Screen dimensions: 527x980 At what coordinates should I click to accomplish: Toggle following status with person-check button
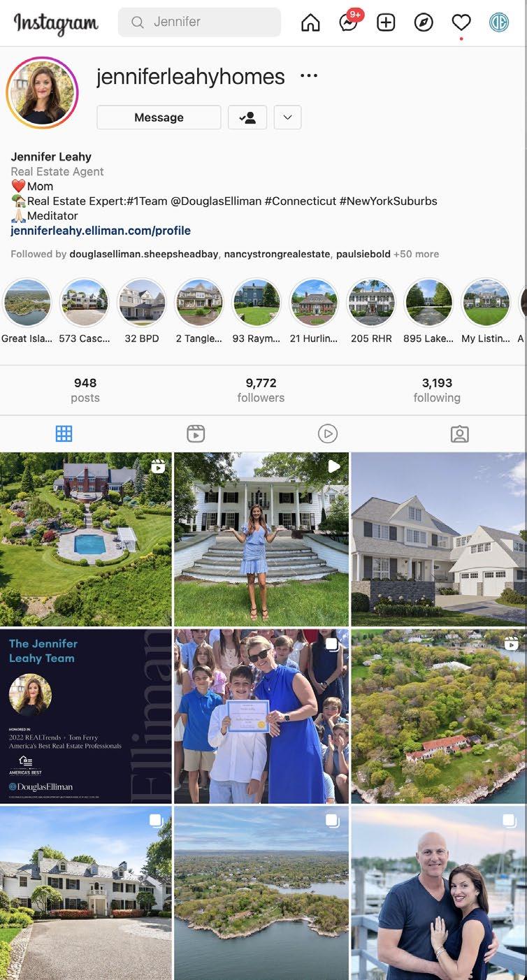[x=247, y=117]
